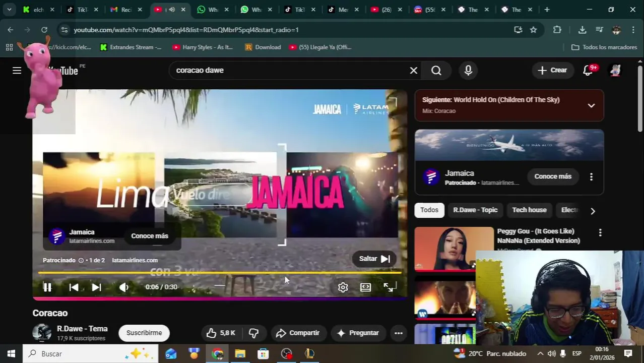The image size is (644, 363).
Task: Open the R.Dawe - Tema channel link
Action: 82,329
